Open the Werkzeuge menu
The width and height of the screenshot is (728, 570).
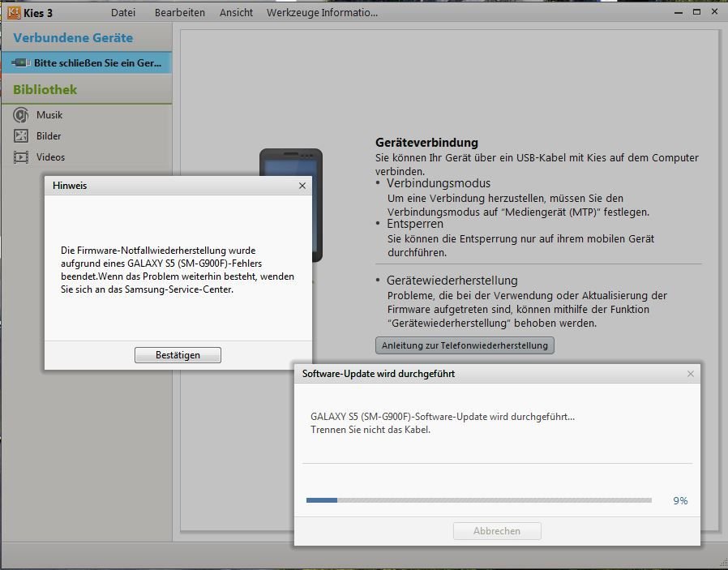pyautogui.click(x=293, y=12)
